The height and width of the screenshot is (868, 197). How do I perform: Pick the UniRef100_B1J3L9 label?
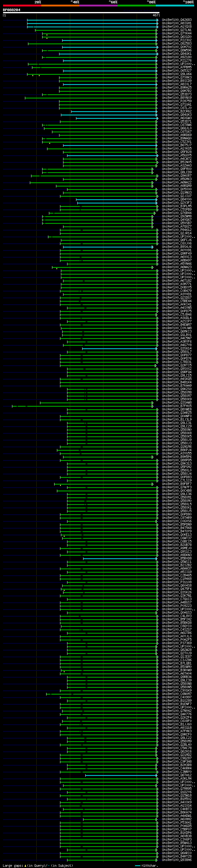pyautogui.click(x=177, y=419)
